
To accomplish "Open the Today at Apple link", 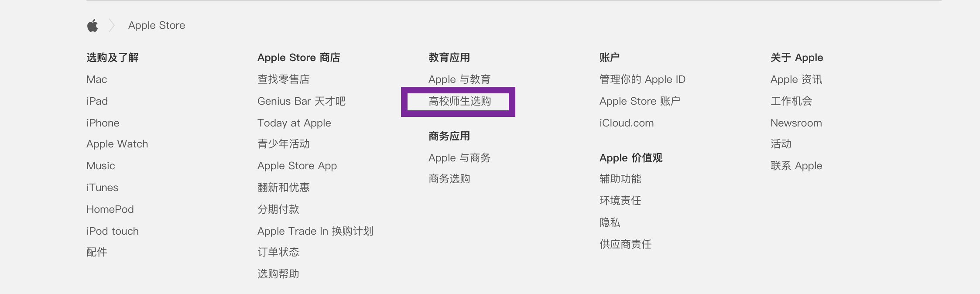I will click(x=294, y=123).
